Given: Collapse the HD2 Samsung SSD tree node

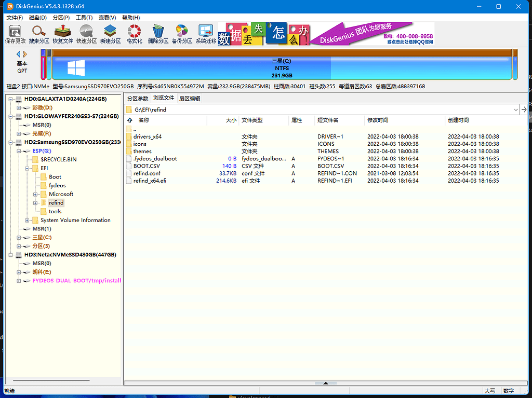Looking at the screenshot, I should [11, 142].
